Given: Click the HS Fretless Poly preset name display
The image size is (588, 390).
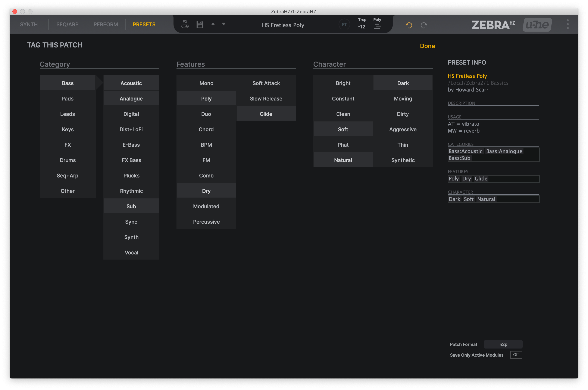Looking at the screenshot, I should pyautogui.click(x=283, y=25).
